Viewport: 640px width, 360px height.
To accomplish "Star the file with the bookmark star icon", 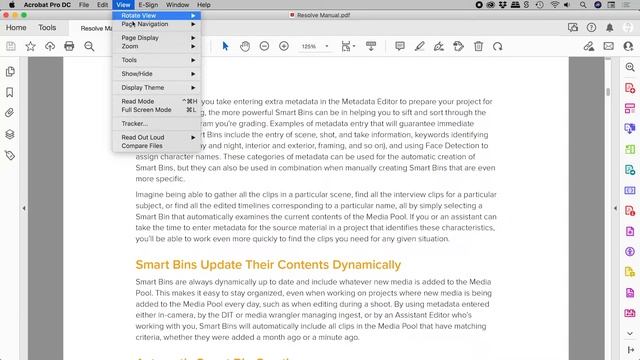I will [31, 46].
